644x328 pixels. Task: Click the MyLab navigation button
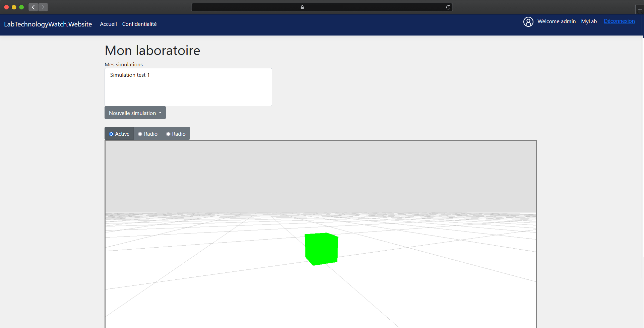coord(589,21)
